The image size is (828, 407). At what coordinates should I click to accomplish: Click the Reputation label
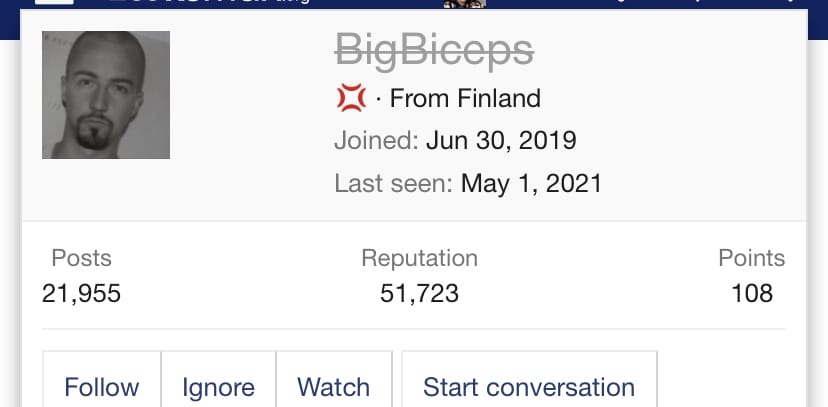tap(419, 258)
